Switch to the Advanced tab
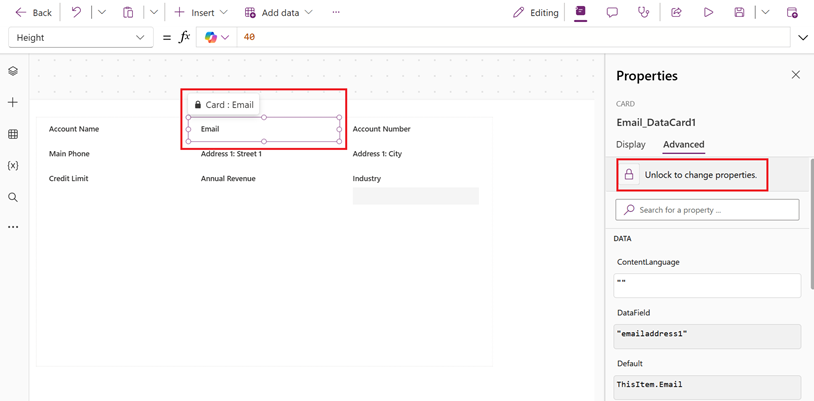Viewport: 814px width, 401px height. click(684, 144)
